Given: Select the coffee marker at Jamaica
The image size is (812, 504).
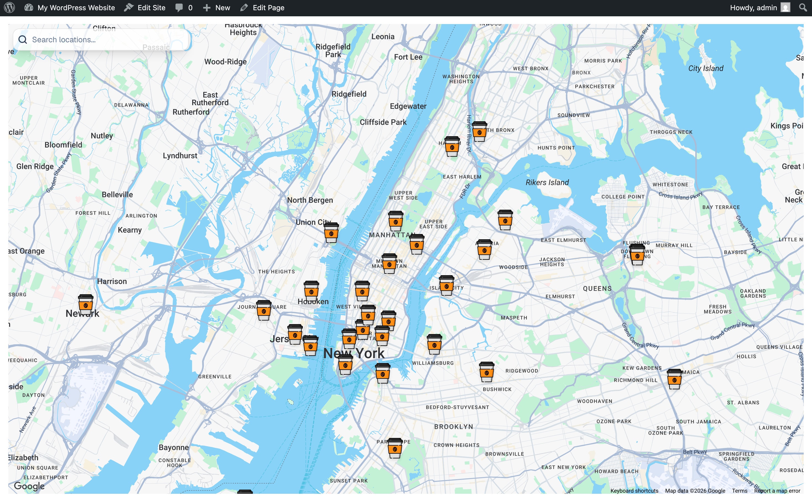Looking at the screenshot, I should [674, 379].
